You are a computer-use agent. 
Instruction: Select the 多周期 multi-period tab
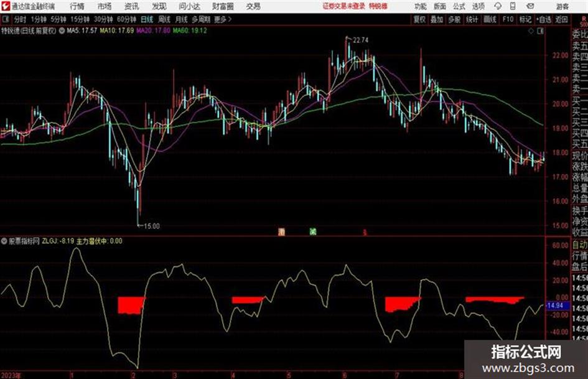(201, 19)
